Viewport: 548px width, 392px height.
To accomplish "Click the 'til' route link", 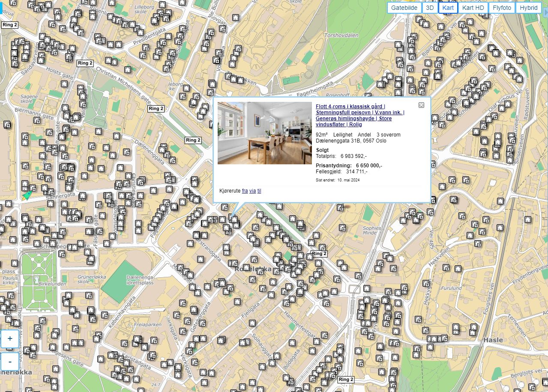I will pos(259,191).
